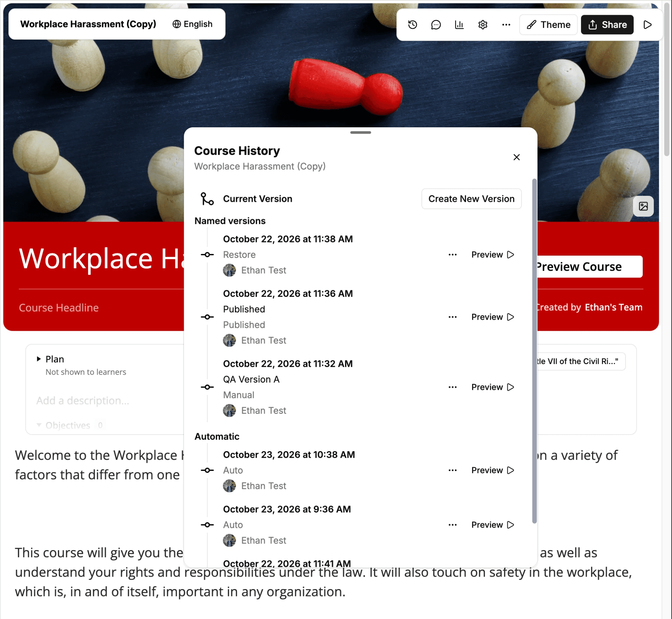Select the QA Version A name text
The image size is (672, 619).
coord(251,380)
